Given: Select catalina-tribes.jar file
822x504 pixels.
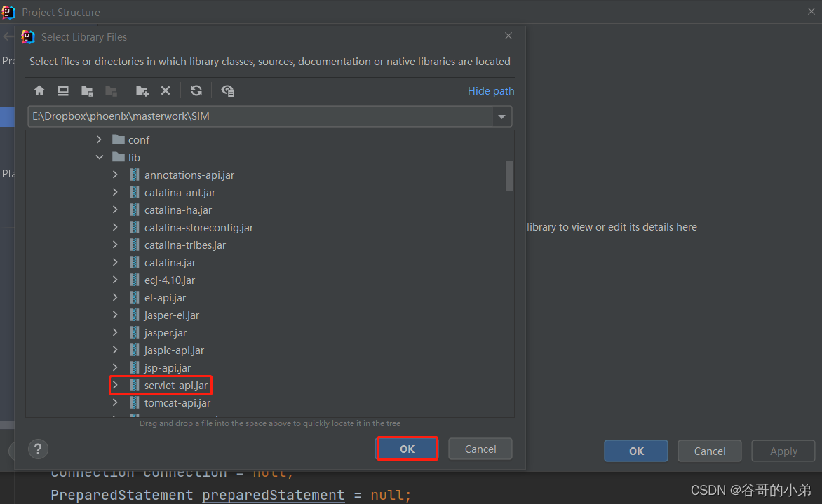Looking at the screenshot, I should [x=185, y=245].
